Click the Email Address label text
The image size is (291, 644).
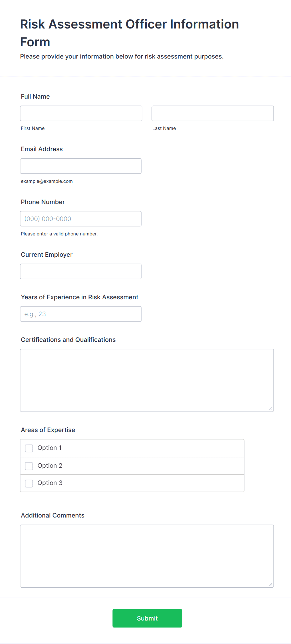click(x=42, y=149)
